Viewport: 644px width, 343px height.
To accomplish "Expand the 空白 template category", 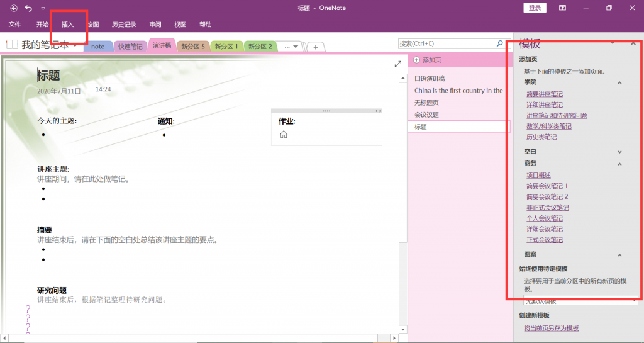I will 619,152.
